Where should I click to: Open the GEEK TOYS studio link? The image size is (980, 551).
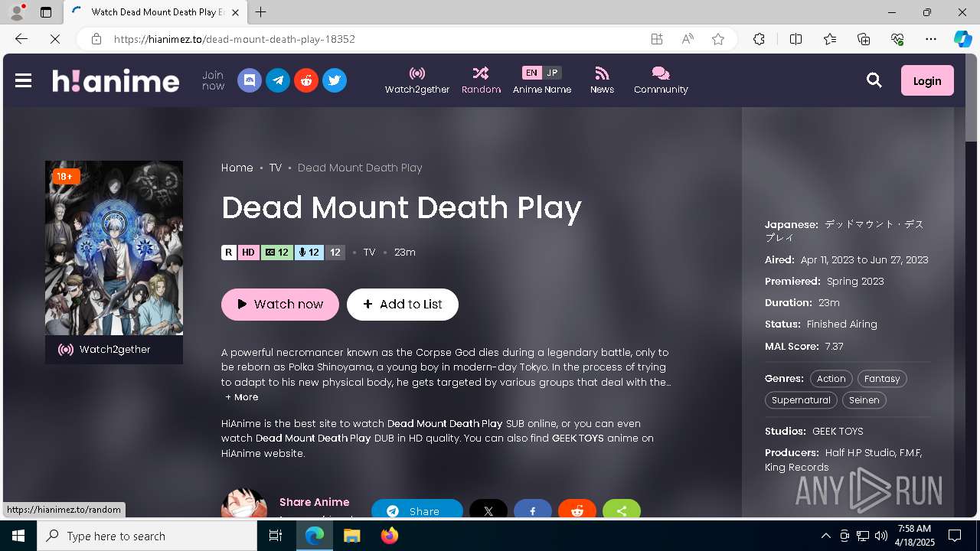838,432
